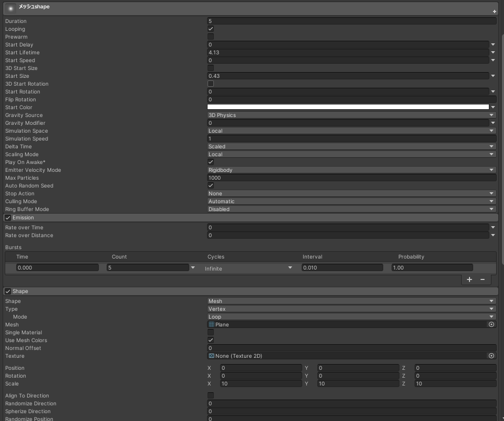
Task: Enable the 3D Start Rotation checkbox
Action: pos(211,84)
